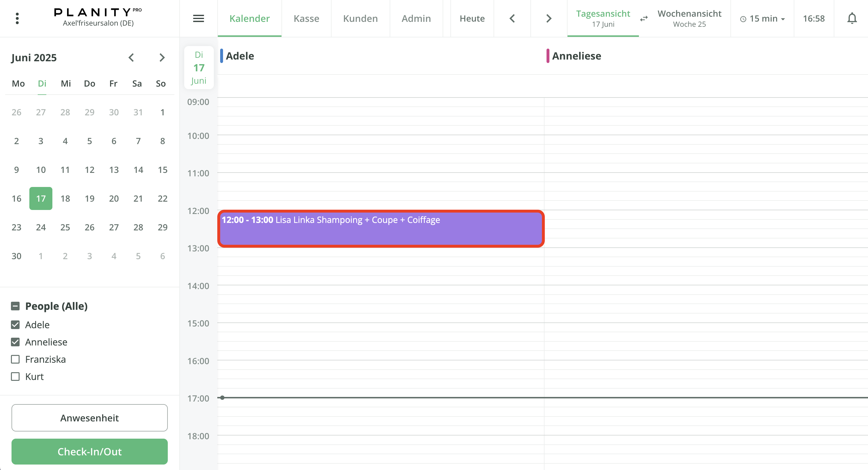This screenshot has height=470, width=868.
Task: Show previous month in mini calendar
Action: tap(132, 58)
